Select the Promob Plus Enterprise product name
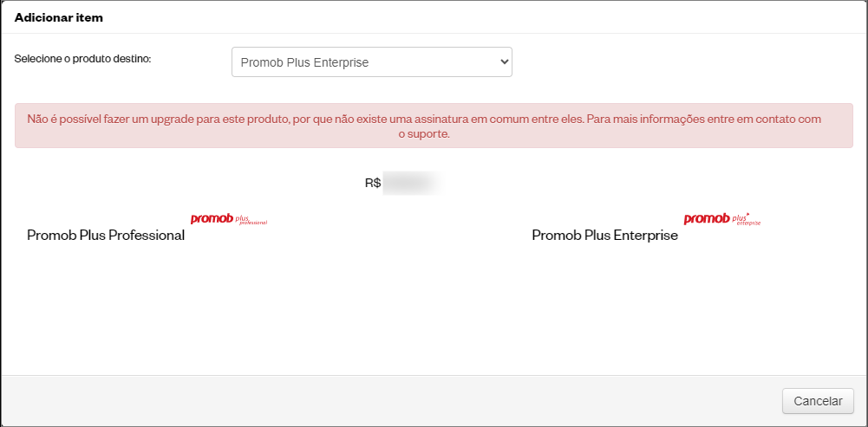This screenshot has width=868, height=427. pos(604,235)
